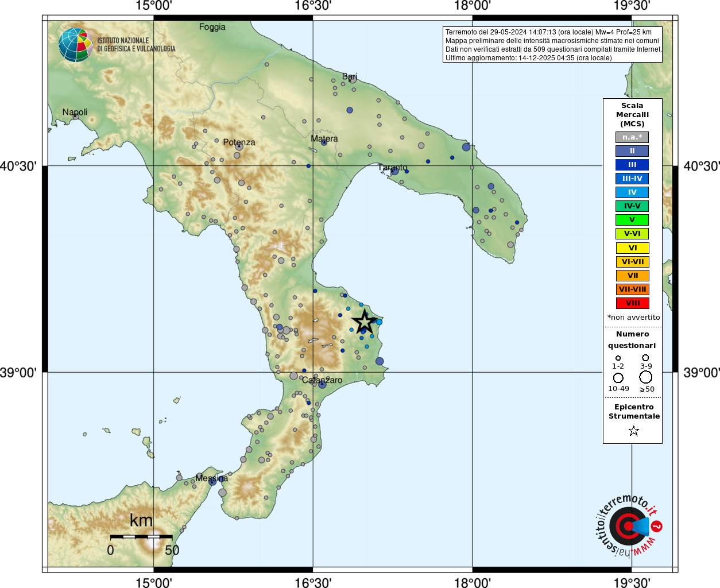Click the earthquake info text box
This screenshot has height=588, width=720.
point(552,45)
